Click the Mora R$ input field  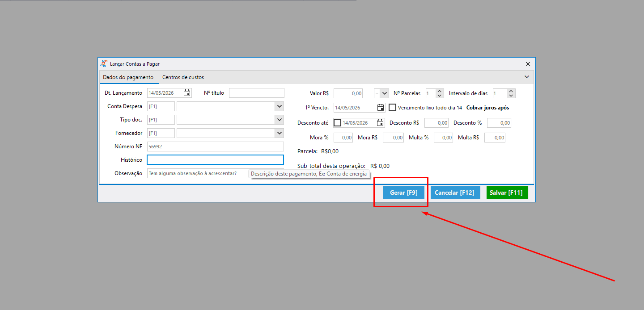coord(394,138)
